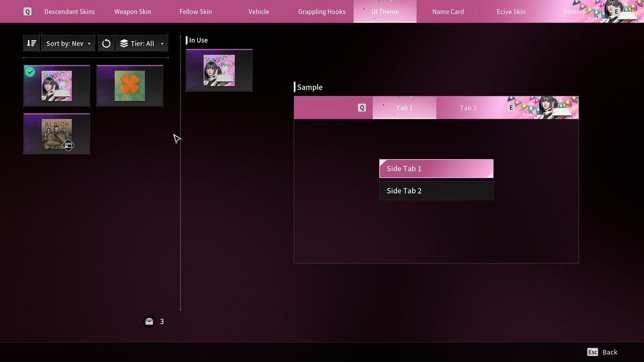Viewport: 644px width, 362px height.
Task: Click the Sample heading label
Action: [x=310, y=87]
